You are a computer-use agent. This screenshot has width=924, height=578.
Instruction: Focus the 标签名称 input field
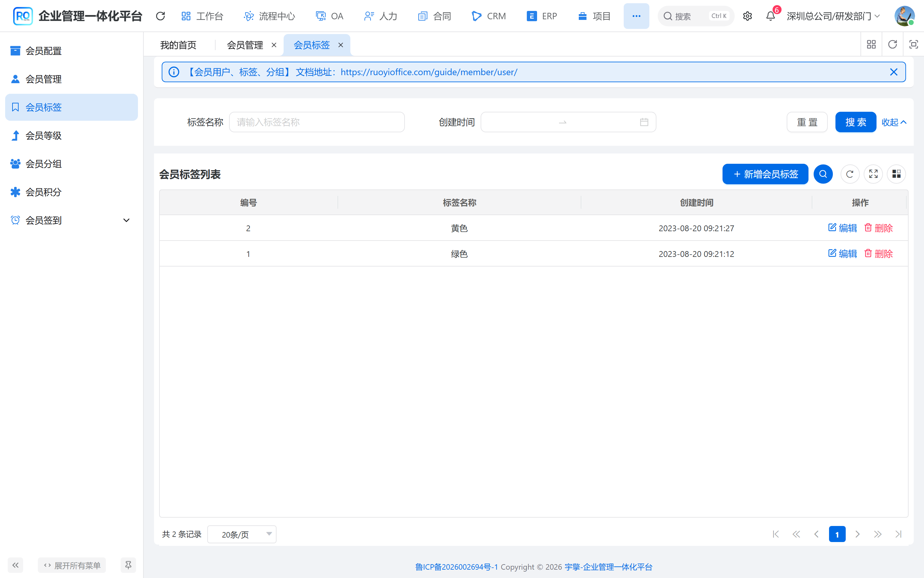(317, 122)
